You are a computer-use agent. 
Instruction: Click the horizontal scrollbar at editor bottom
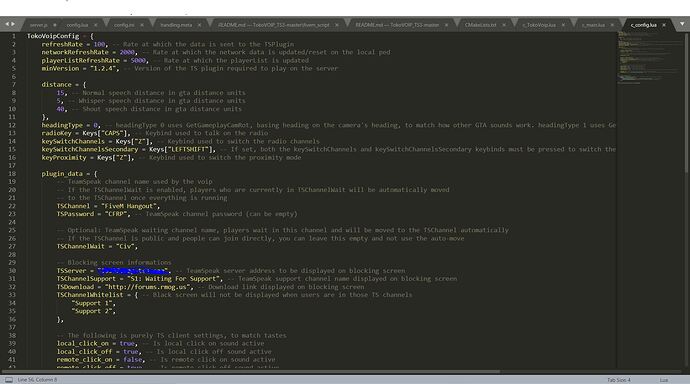251,372
